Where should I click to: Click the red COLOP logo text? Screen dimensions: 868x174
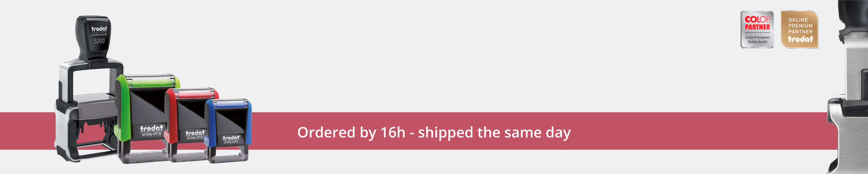(757, 20)
